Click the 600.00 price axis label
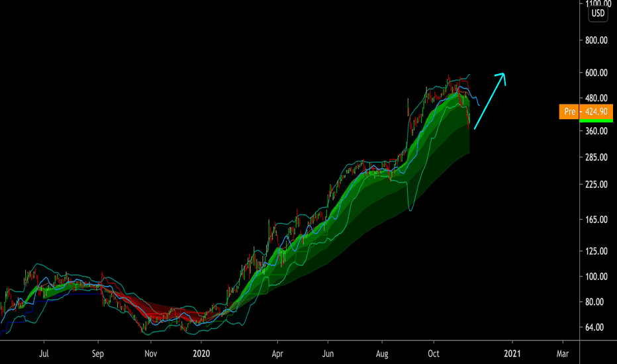This screenshot has width=617, height=364. pyautogui.click(x=596, y=73)
